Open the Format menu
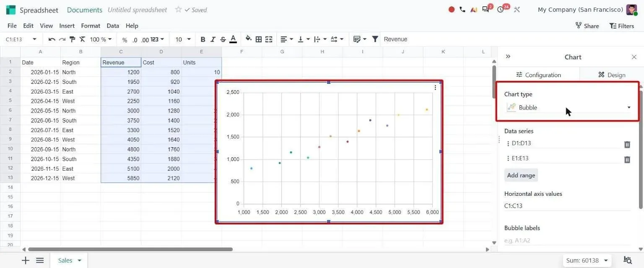 pyautogui.click(x=91, y=26)
